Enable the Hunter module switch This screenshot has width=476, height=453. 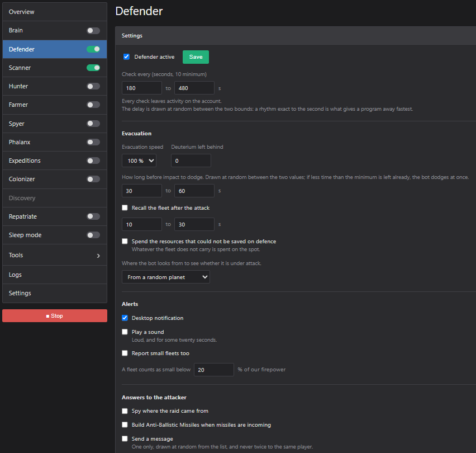pos(93,86)
